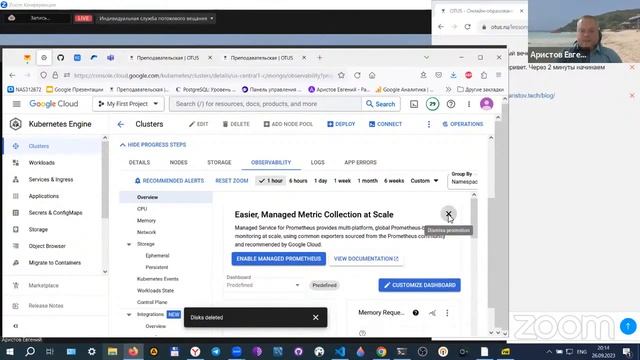
Task: Open the Custom time range dropdown
Action: tap(424, 181)
